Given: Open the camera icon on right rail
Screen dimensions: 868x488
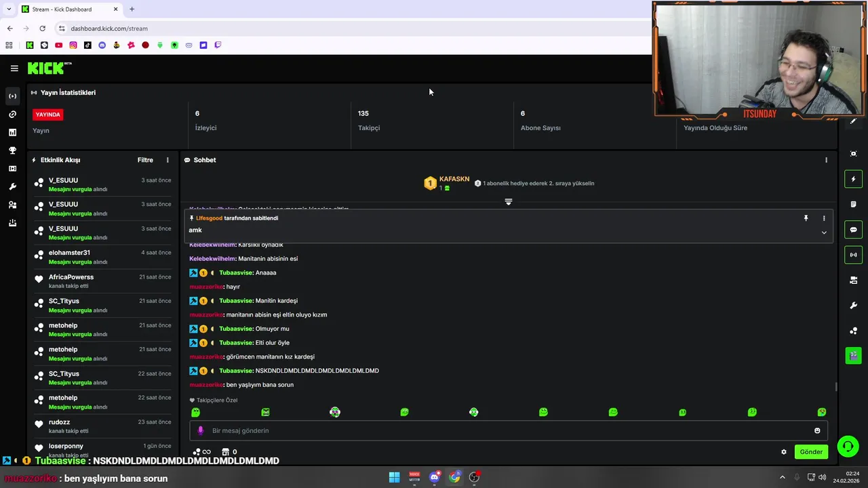Looking at the screenshot, I should (x=853, y=280).
